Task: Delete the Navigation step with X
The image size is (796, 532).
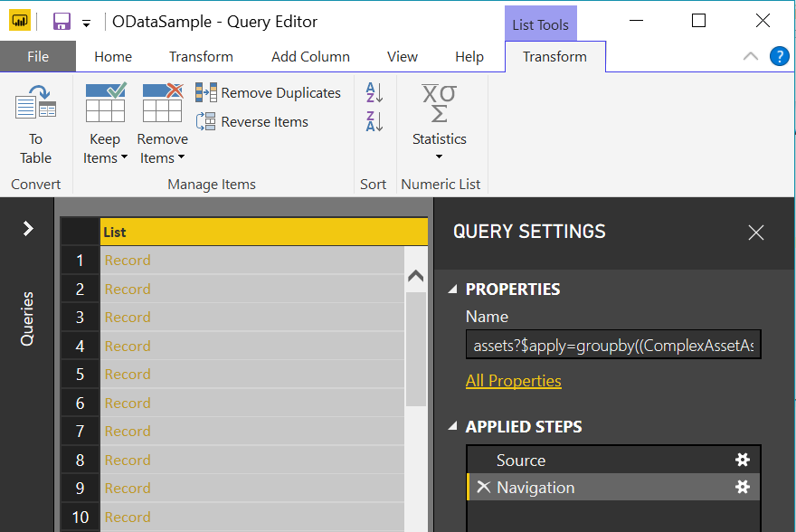Action: click(x=483, y=488)
